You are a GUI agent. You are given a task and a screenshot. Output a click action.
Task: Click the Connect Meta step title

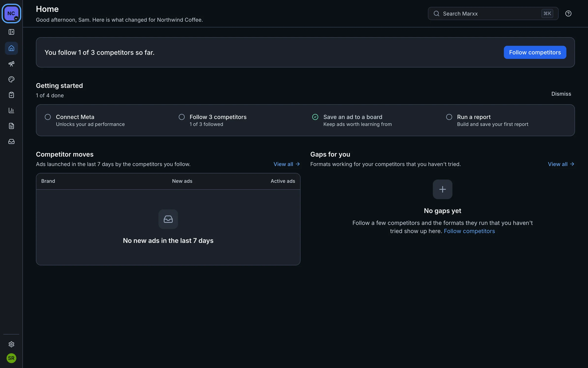pyautogui.click(x=75, y=117)
